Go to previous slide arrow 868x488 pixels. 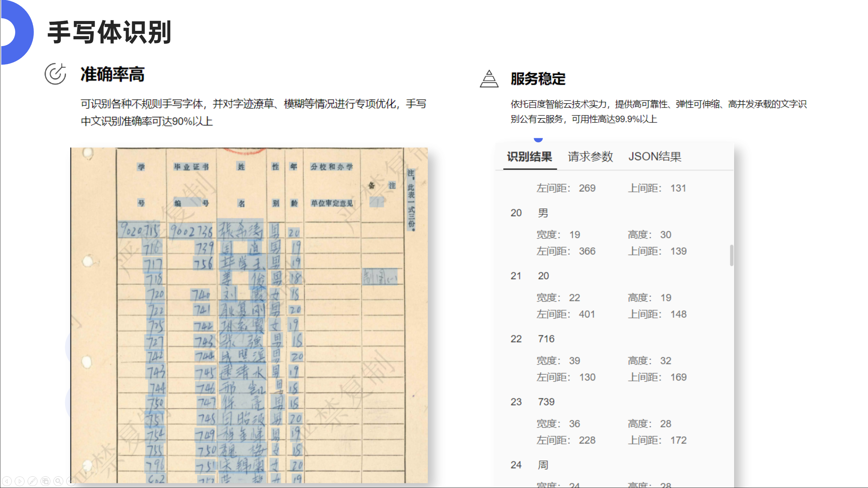(x=7, y=481)
